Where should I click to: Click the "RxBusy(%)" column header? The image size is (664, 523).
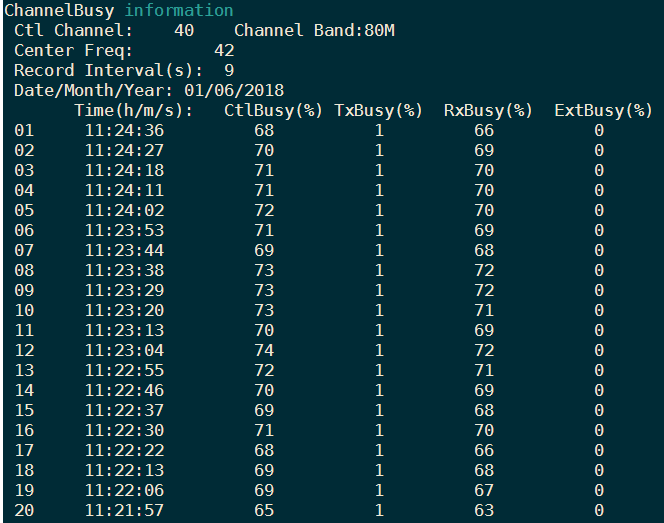489,110
